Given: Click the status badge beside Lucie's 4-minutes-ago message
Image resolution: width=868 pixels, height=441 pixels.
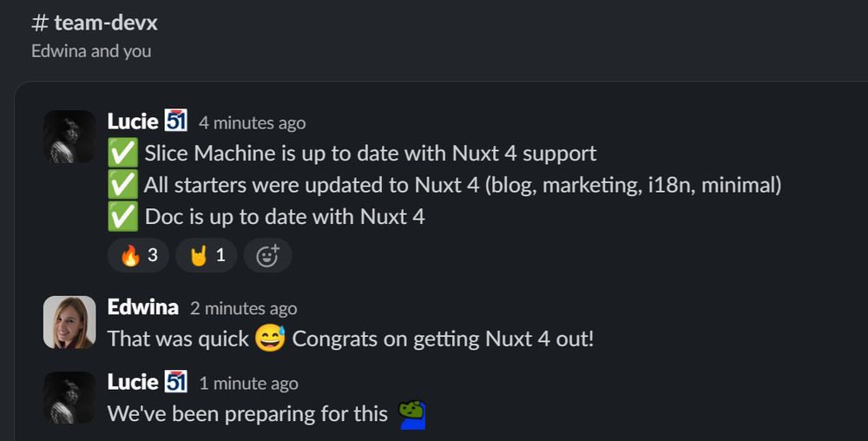Looking at the screenshot, I should [176, 121].
